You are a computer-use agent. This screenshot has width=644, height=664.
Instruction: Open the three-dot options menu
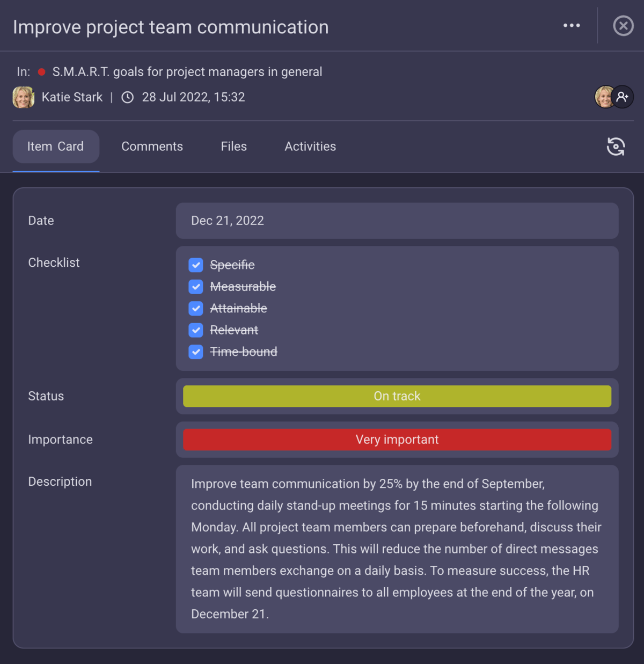point(572,25)
